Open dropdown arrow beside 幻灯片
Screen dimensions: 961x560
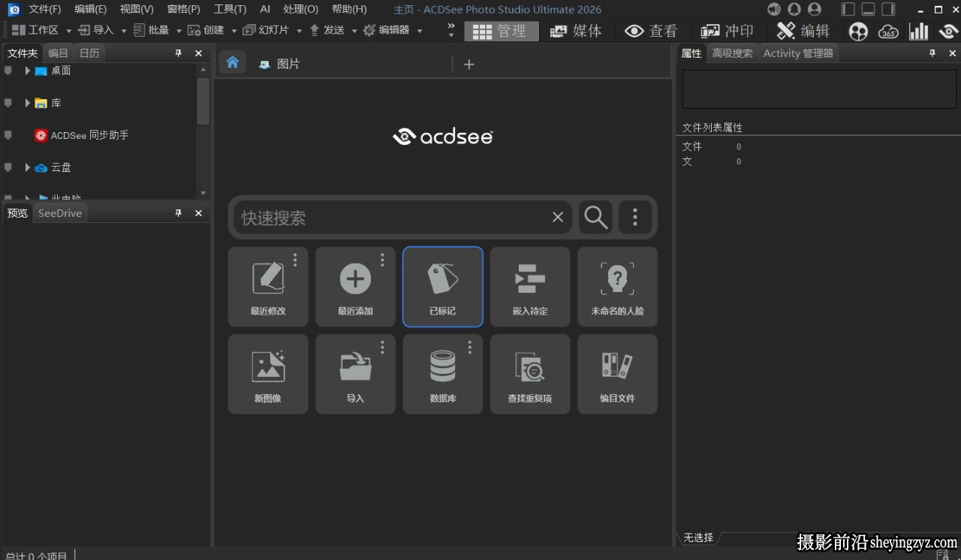point(299,31)
